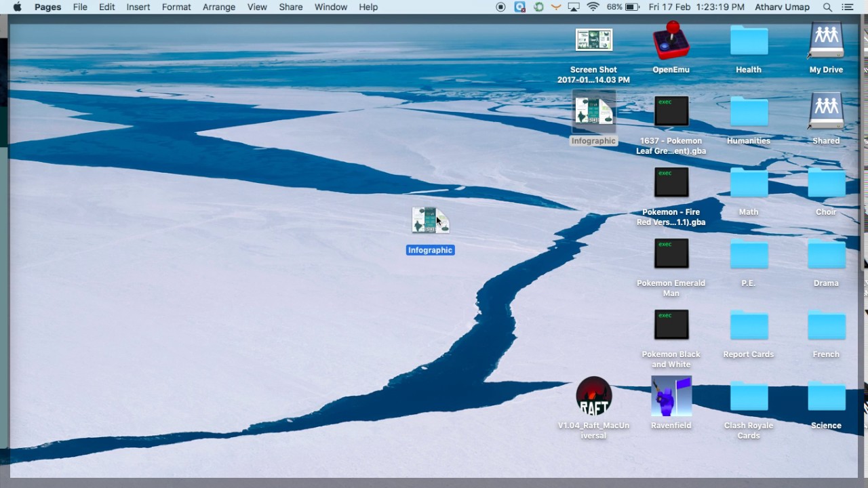Select the Pokemon Emerald Man file icon
This screenshot has width=868, height=488.
[671, 254]
